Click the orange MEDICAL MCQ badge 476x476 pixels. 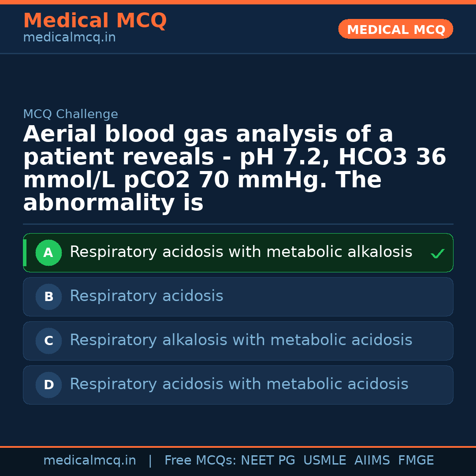point(395,30)
